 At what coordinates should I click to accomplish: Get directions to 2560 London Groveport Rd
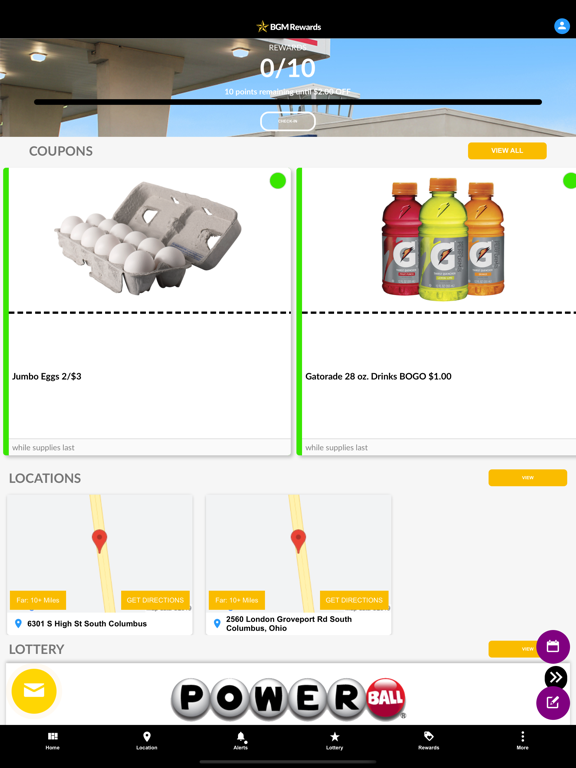[354, 600]
